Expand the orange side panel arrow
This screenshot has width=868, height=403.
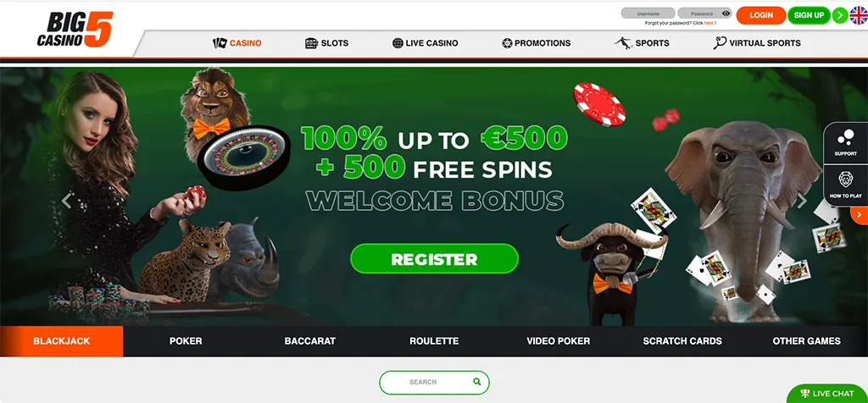click(x=860, y=214)
